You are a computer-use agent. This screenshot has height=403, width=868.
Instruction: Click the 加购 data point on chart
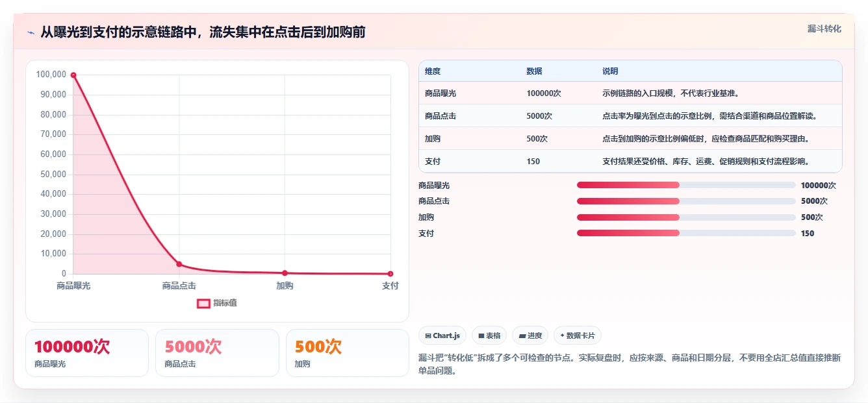pos(285,273)
